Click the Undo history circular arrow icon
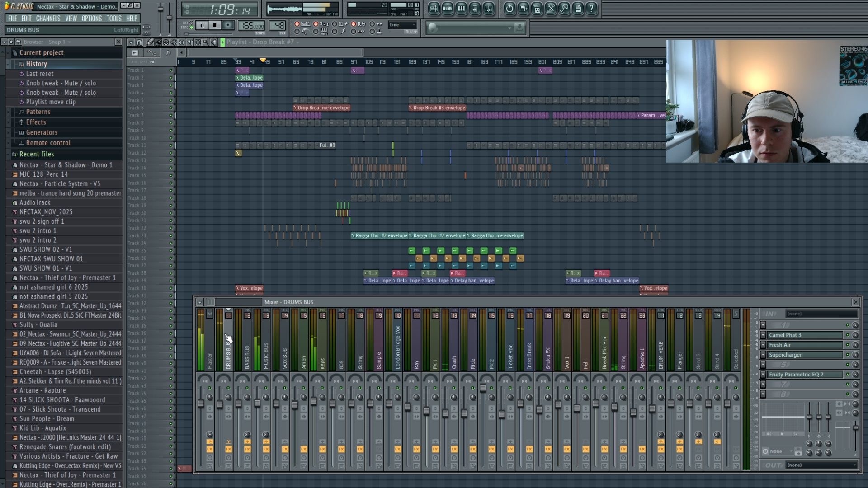Image resolution: width=868 pixels, height=488 pixels. click(509, 8)
